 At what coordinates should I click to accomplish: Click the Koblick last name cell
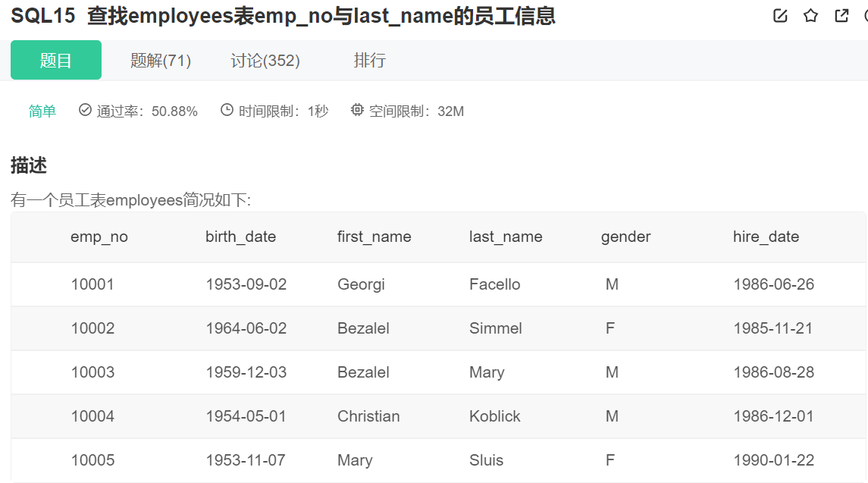(x=494, y=416)
